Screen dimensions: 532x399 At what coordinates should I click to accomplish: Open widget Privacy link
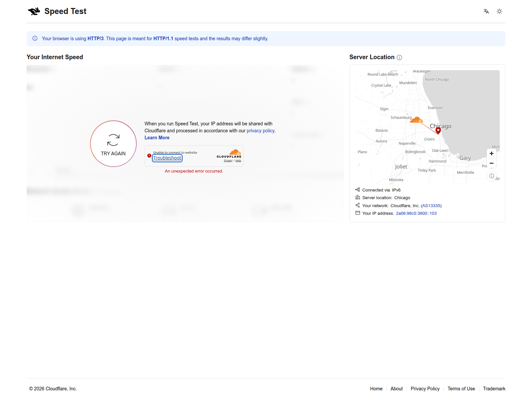pyautogui.click(x=228, y=161)
